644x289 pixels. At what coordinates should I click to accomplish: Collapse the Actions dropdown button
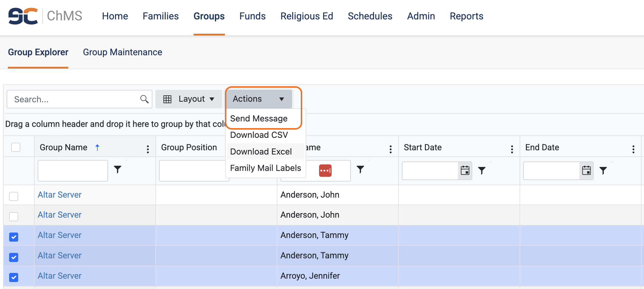259,99
